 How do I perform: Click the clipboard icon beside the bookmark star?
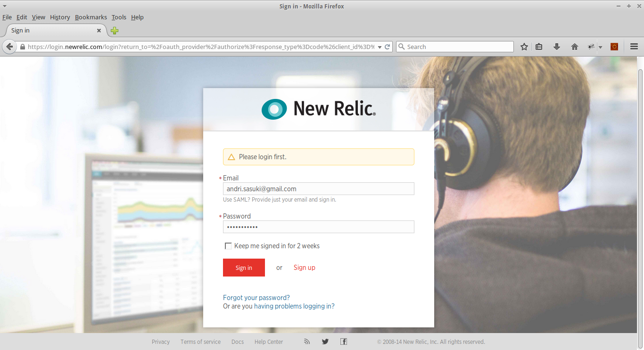tap(539, 47)
